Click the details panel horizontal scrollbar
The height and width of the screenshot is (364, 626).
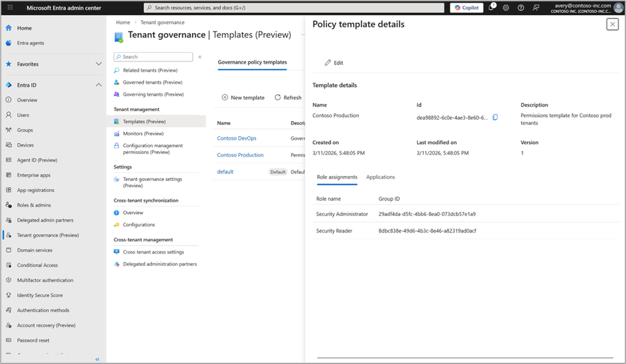465,358
